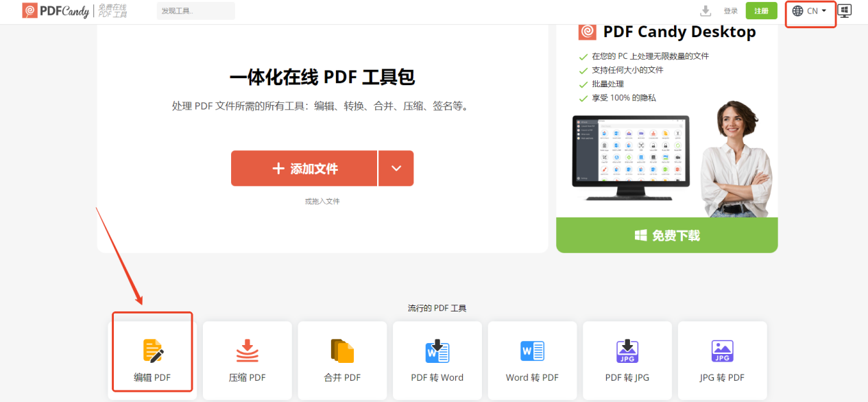This screenshot has height=402, width=868.
Task: Click the 免费在线 PDF 工具 tagline
Action: pos(112,10)
